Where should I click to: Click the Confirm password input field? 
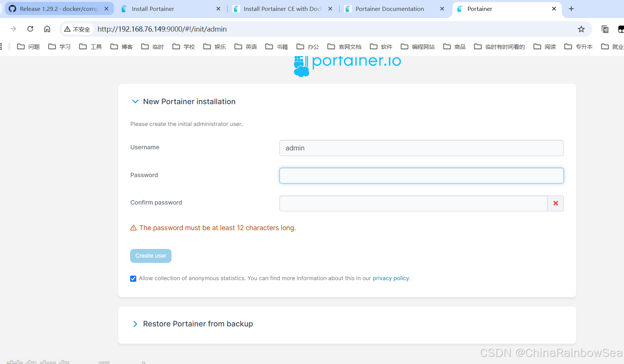(413, 203)
